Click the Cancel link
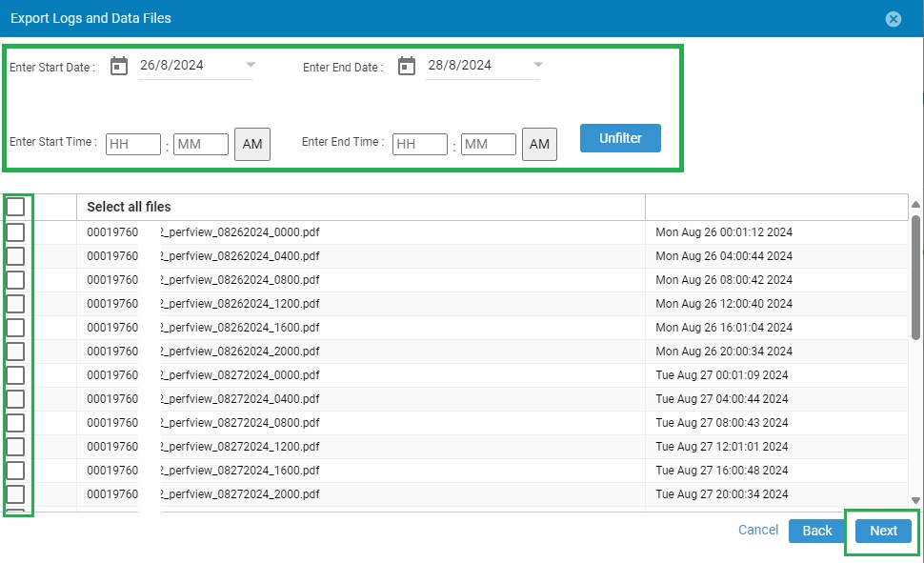The width and height of the screenshot is (924, 563). click(x=757, y=530)
